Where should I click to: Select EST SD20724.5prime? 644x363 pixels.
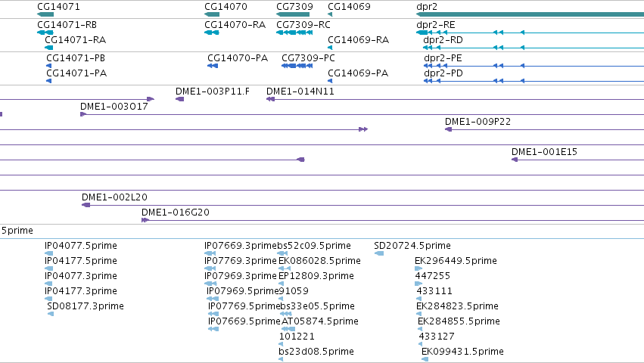pos(412,246)
